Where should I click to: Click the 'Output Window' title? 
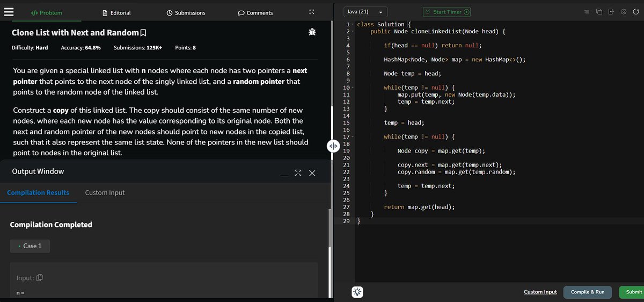[38, 171]
